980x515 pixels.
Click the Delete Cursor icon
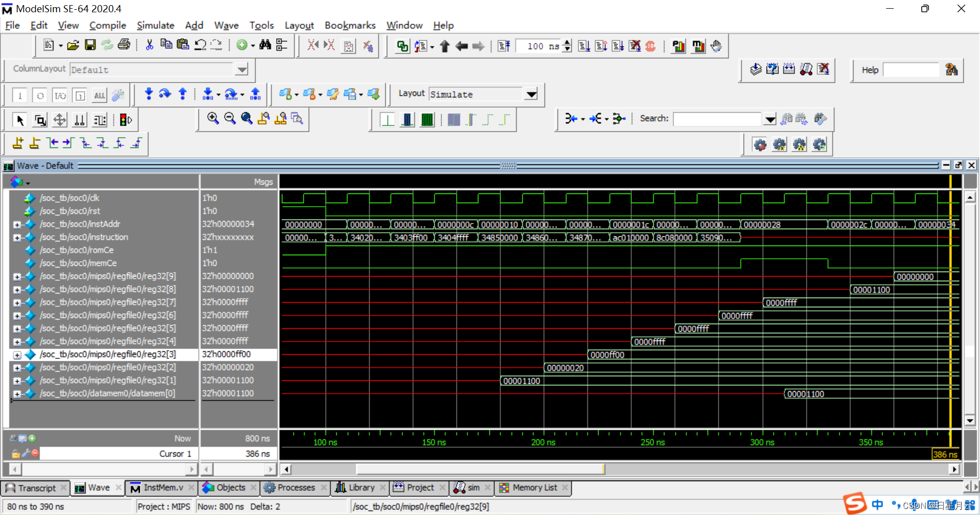pos(35,143)
